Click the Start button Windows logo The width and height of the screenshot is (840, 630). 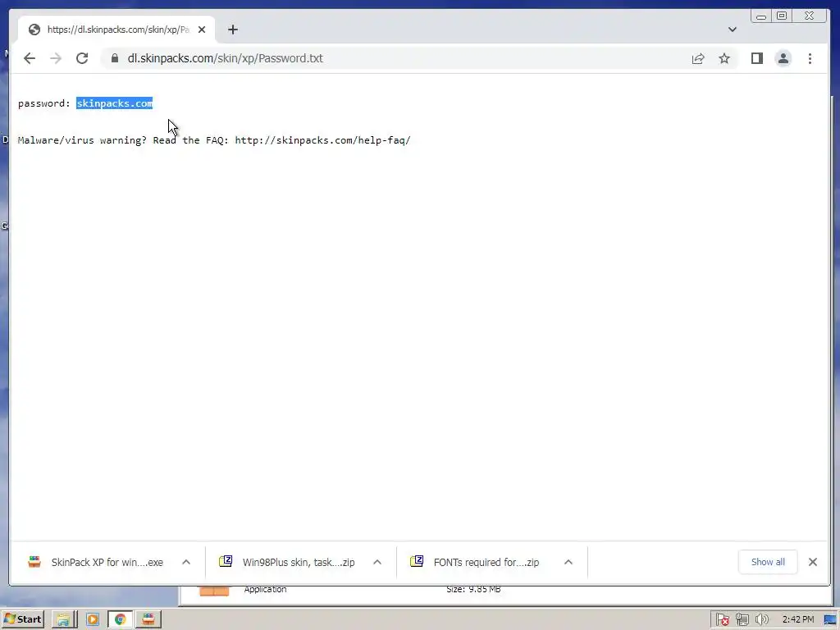(x=10, y=619)
